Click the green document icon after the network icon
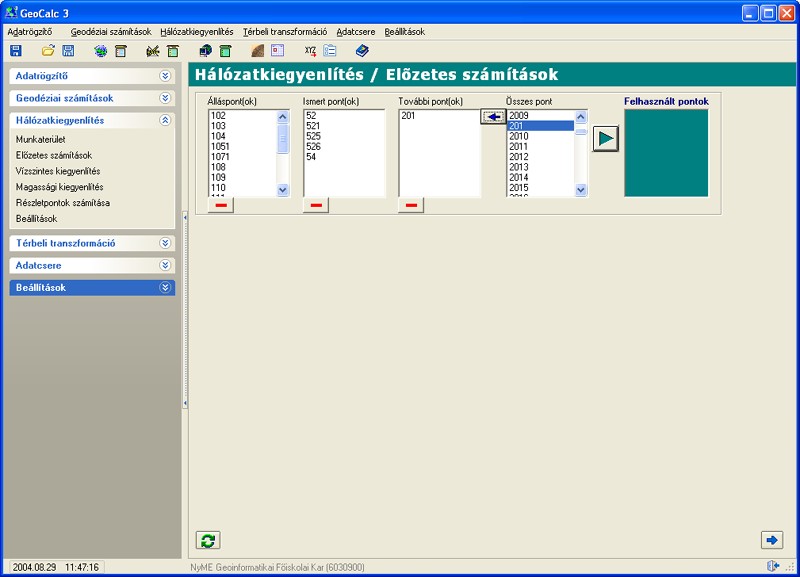 pos(173,51)
